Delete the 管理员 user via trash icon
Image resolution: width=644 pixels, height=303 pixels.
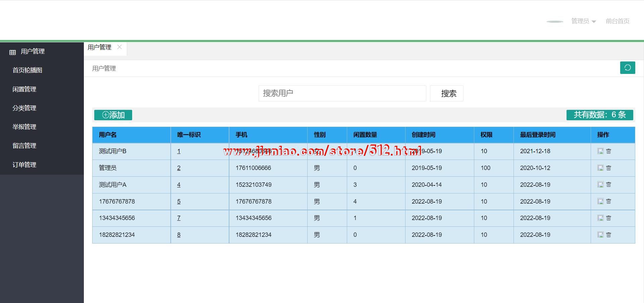[x=608, y=168]
